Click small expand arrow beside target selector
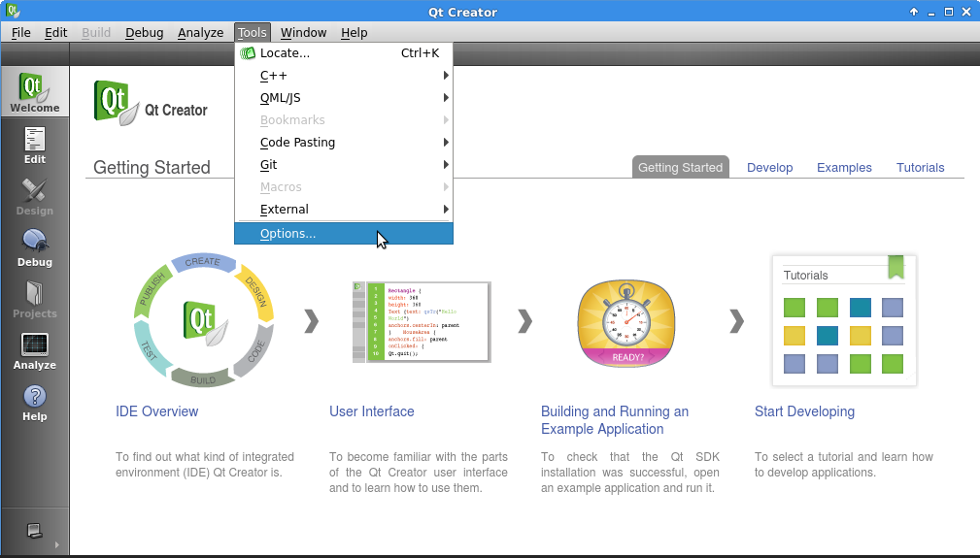The width and height of the screenshot is (980, 558). pos(57,544)
